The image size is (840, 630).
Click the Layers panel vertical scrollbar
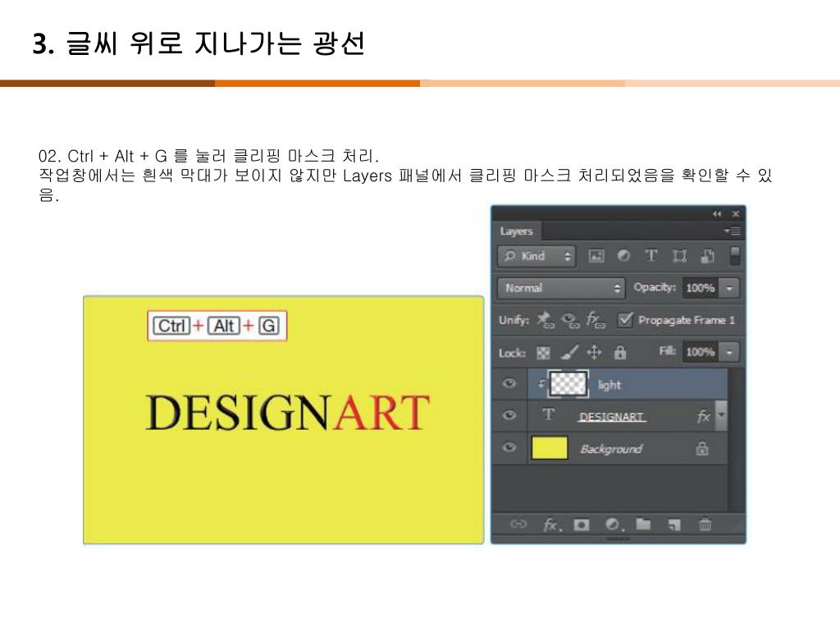736,440
